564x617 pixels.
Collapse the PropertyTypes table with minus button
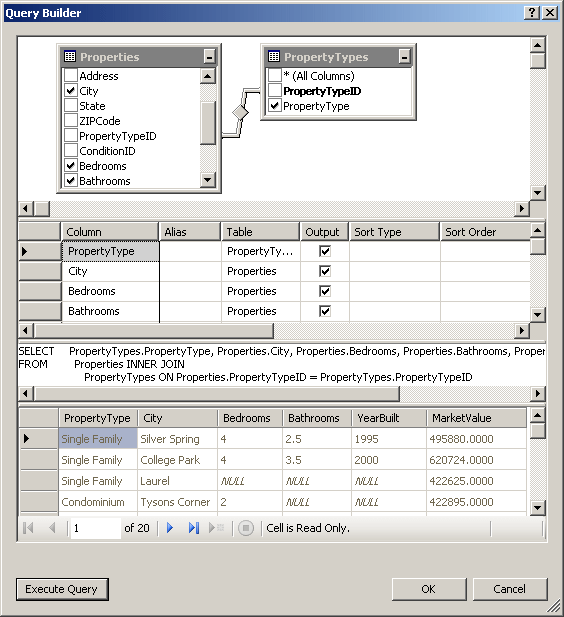pos(404,57)
